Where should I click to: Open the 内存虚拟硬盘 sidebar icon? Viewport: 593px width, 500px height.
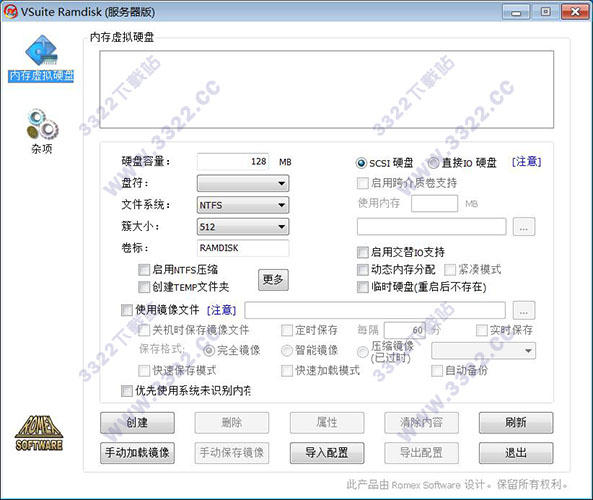[41, 58]
